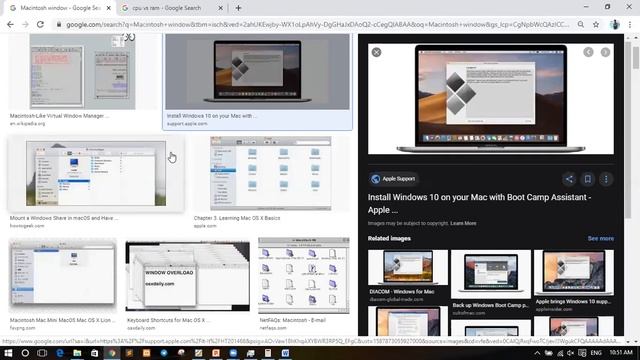
Task: Open the Chrome profile avatar
Action: 614,24
